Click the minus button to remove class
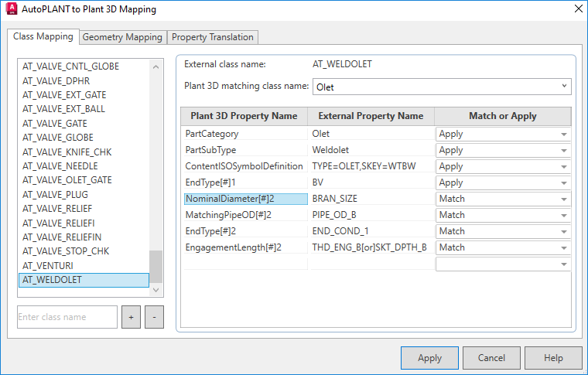 tap(154, 317)
